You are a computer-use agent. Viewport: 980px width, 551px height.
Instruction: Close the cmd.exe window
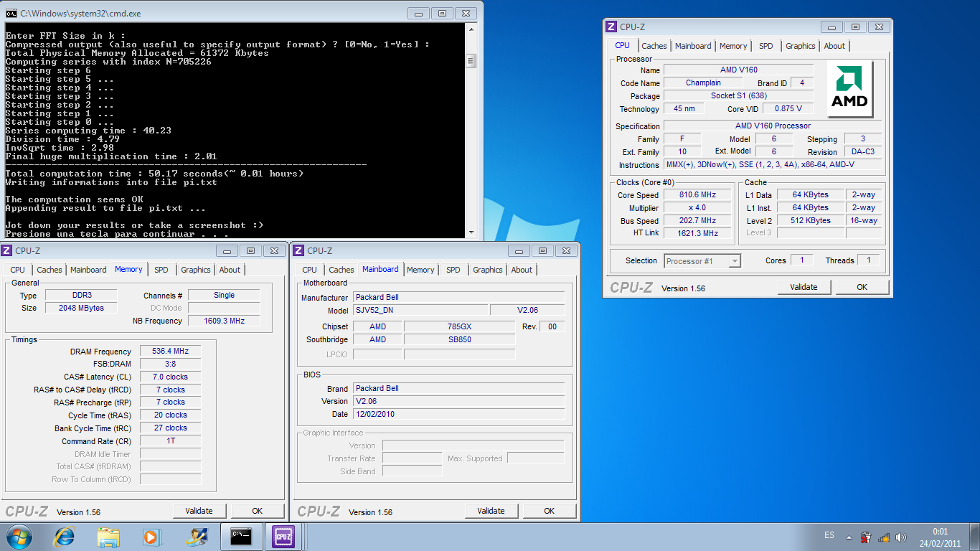tap(466, 13)
